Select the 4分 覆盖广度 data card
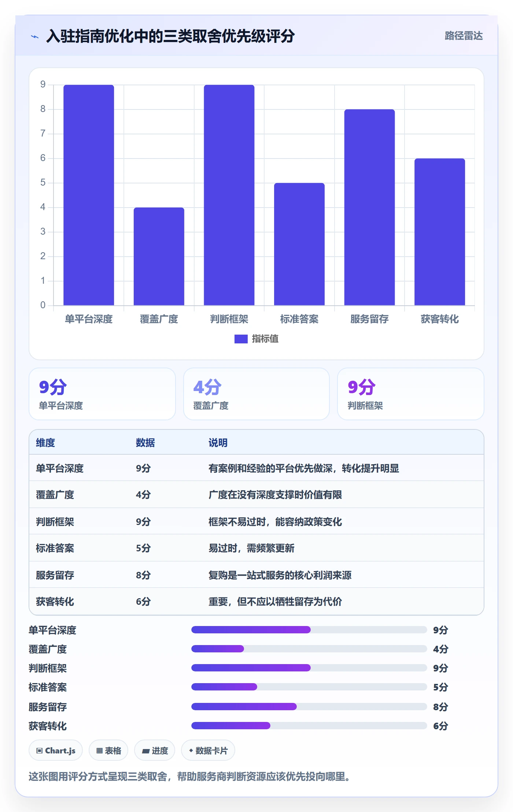The width and height of the screenshot is (513, 812). point(256,394)
